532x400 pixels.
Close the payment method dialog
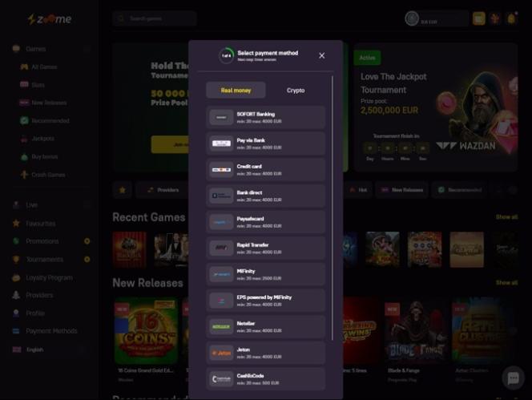coord(321,55)
